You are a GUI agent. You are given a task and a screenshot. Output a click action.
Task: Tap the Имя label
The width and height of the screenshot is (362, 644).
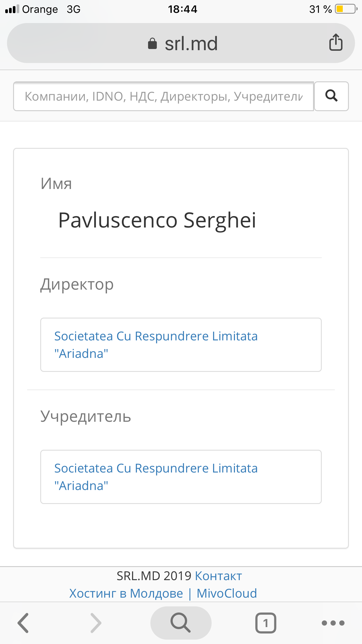click(56, 184)
